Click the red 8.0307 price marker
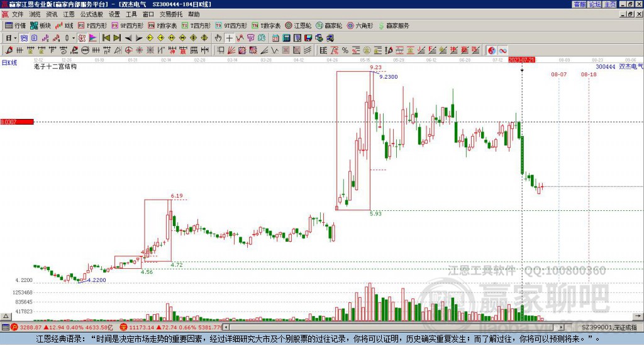Viewport: 644px width, 345px height. pyautogui.click(x=17, y=122)
